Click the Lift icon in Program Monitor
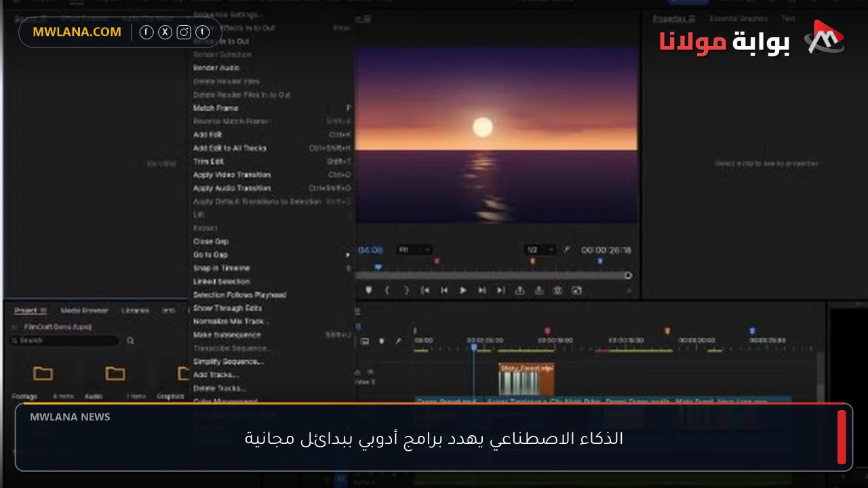The image size is (868, 488). coord(519,290)
